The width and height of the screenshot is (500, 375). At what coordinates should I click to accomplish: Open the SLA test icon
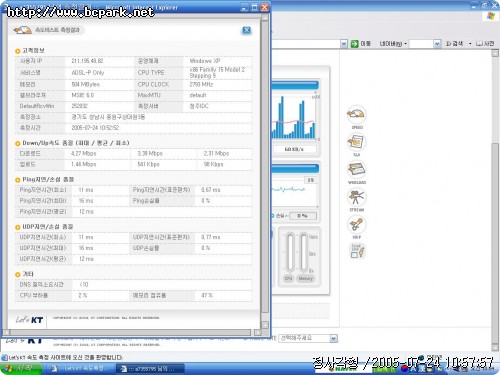(356, 142)
